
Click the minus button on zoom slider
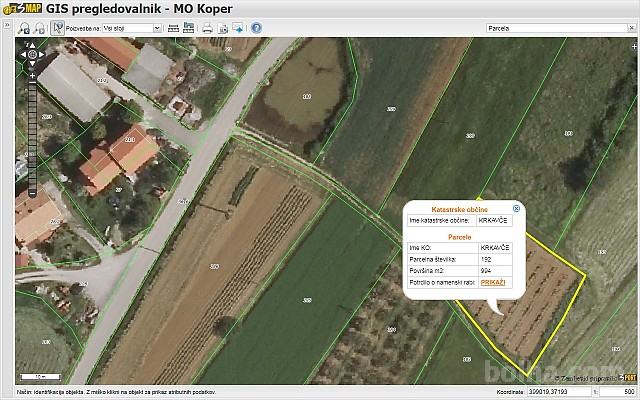[32, 192]
